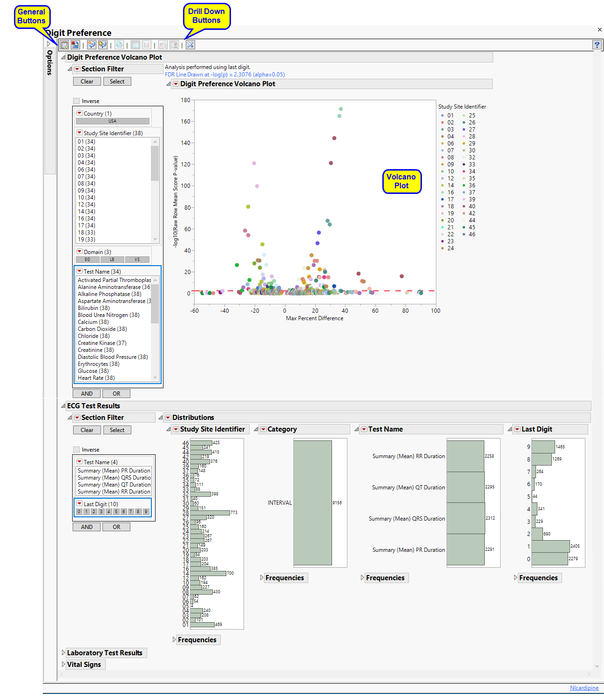Image resolution: width=604 pixels, height=700 pixels.
Task: Click the view notes speech bubble icon
Action: 102,45
